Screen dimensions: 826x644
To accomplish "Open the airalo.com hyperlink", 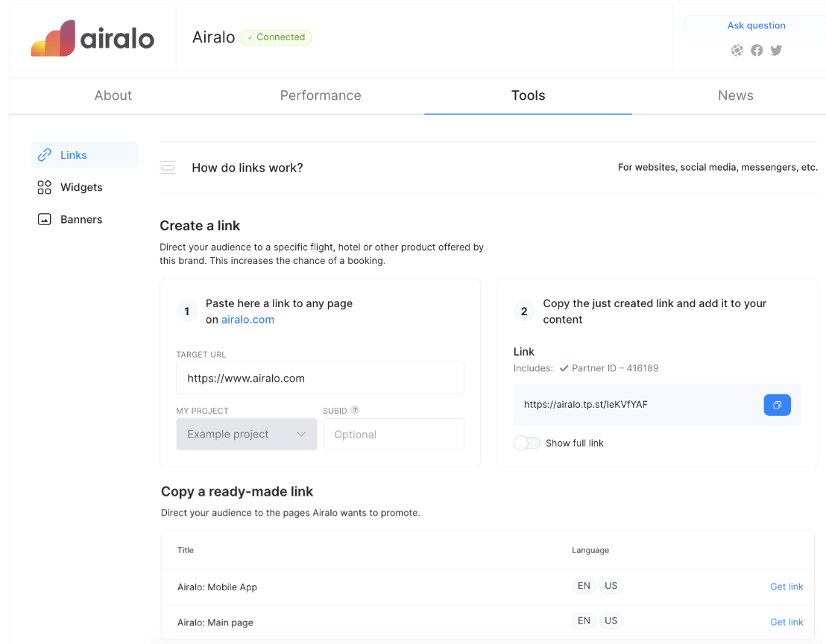I will (x=248, y=320).
